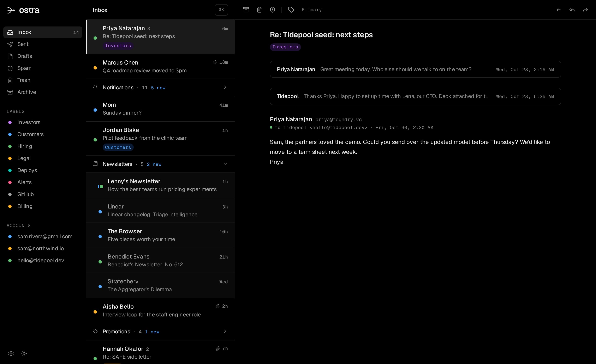
Task: Click the Investors tag under the email subject
Action: pos(285,47)
